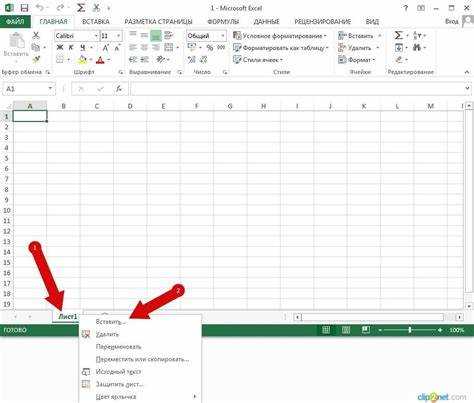This screenshot has width=474, height=403.
Task: Center the cell text horizontally
Action: [x=144, y=48]
